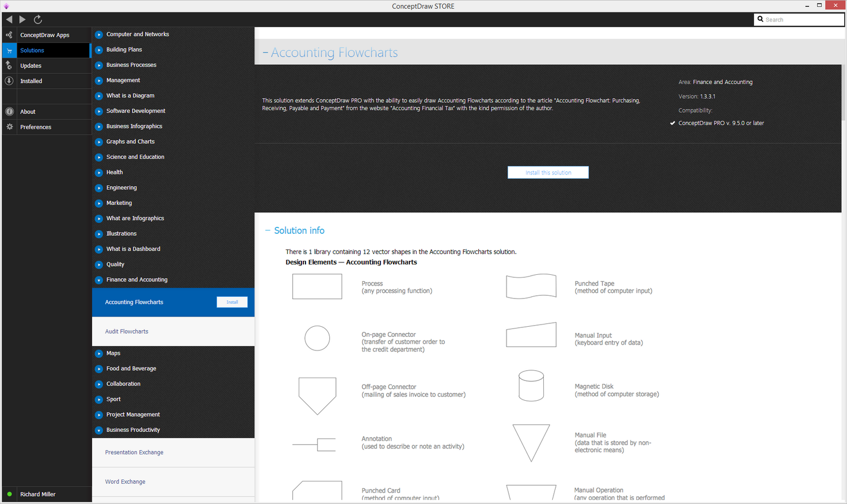Expand the Quality category
847x504 pixels.
coord(99,264)
